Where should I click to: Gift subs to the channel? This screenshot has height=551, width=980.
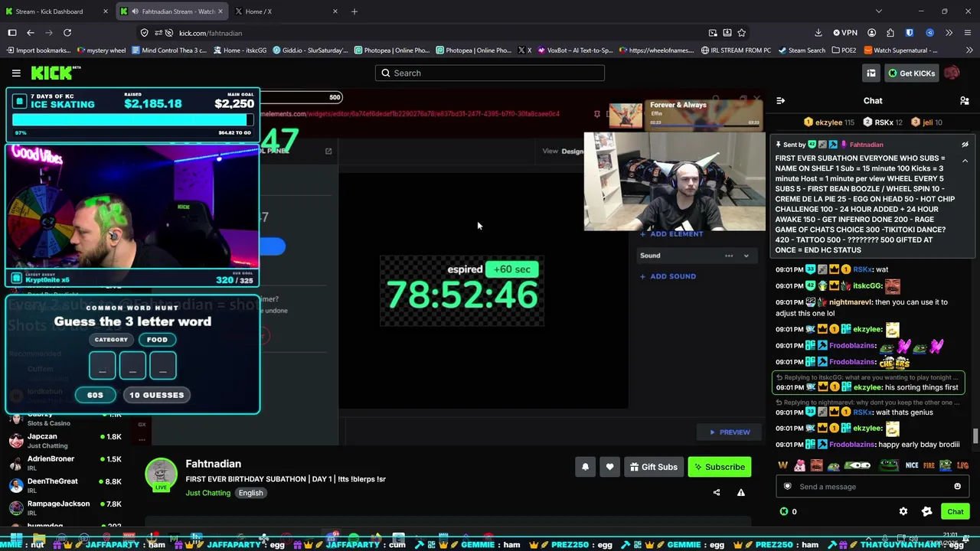click(x=654, y=467)
